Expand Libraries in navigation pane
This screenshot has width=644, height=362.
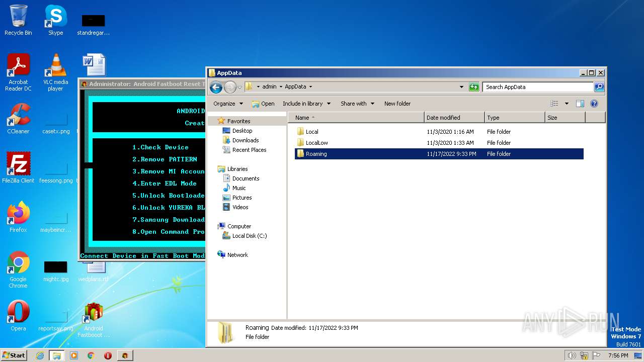tap(237, 169)
